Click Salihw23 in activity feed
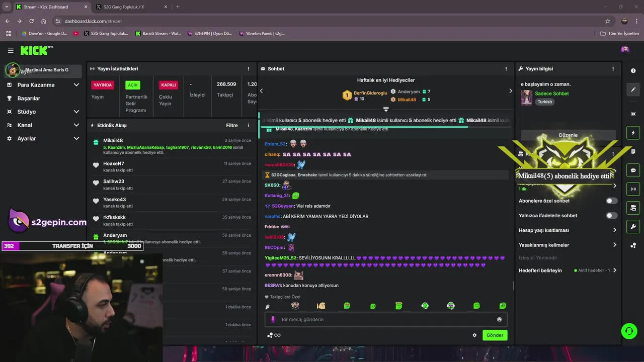Image resolution: width=644 pixels, height=362 pixels. pyautogui.click(x=114, y=182)
